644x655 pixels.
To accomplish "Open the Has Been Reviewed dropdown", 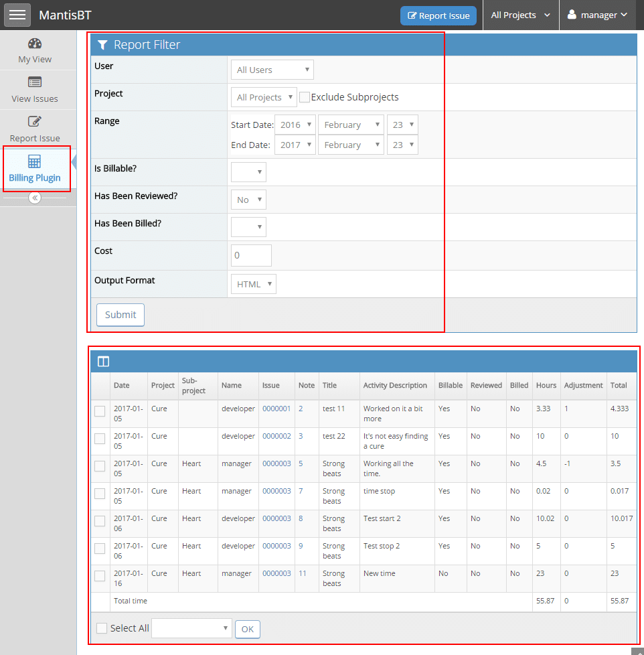I will coord(248,200).
